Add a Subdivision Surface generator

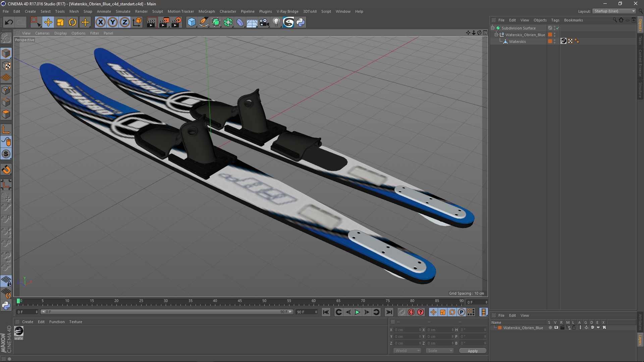coord(216,22)
